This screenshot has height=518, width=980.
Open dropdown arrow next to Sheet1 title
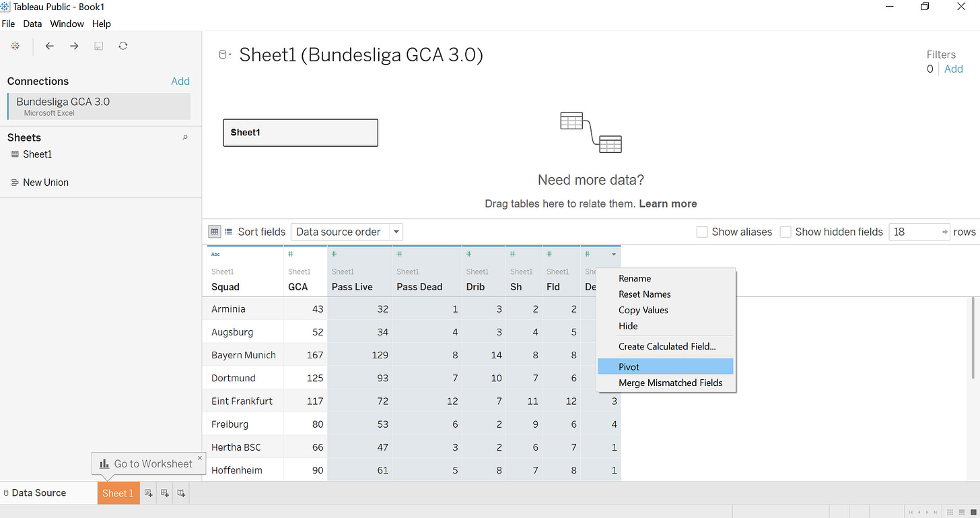click(x=230, y=55)
